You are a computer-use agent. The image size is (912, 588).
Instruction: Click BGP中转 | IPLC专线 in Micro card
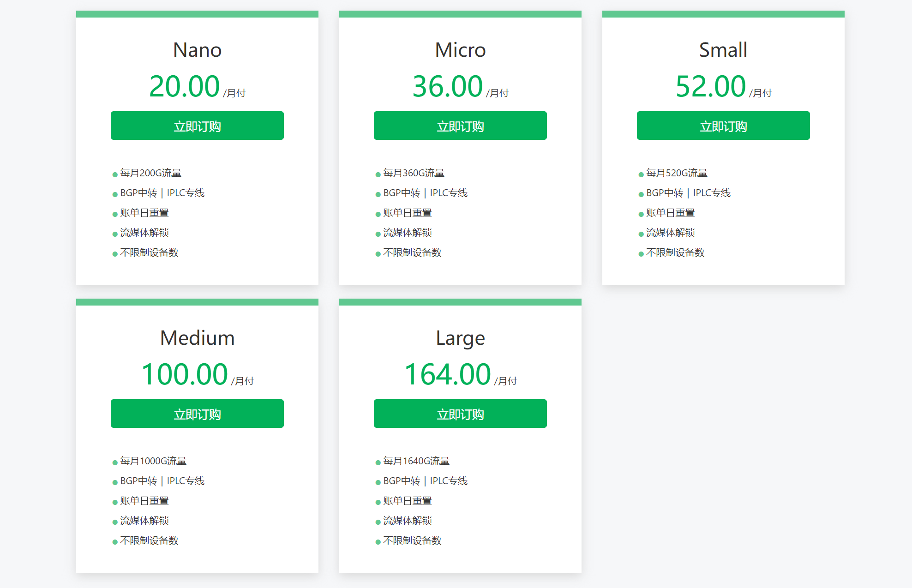tap(425, 193)
